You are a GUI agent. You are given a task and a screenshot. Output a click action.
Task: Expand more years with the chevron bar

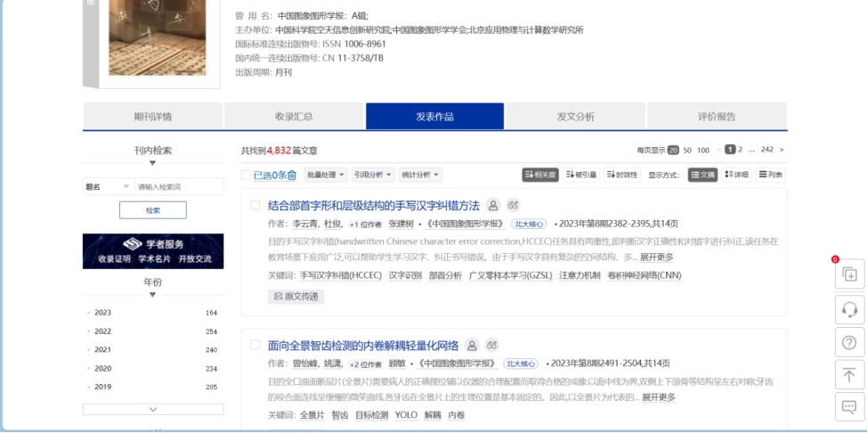[153, 409]
